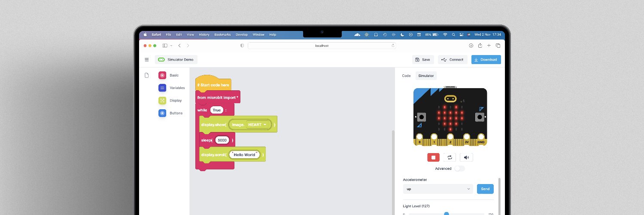
Task: Click the cloud icon in menu bar
Action: 357,34
